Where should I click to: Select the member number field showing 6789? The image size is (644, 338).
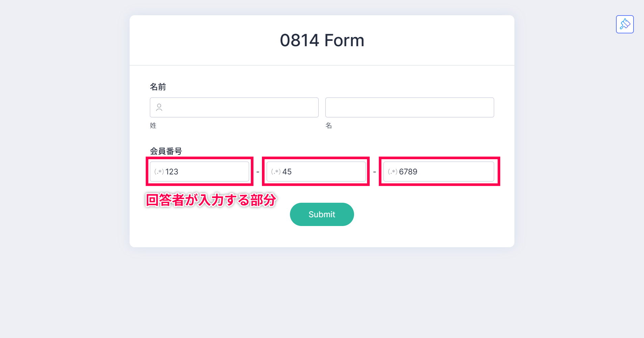[439, 171]
